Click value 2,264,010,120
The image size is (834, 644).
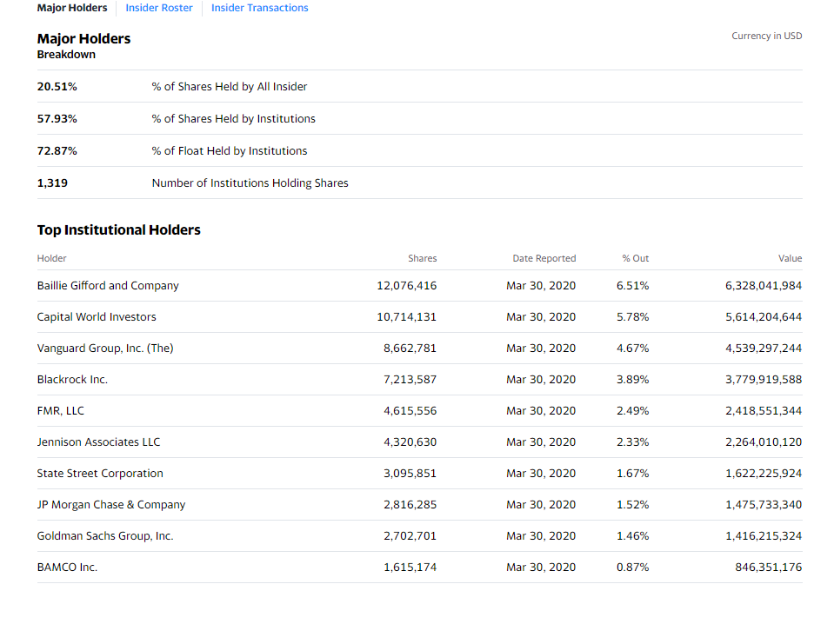pos(764,442)
